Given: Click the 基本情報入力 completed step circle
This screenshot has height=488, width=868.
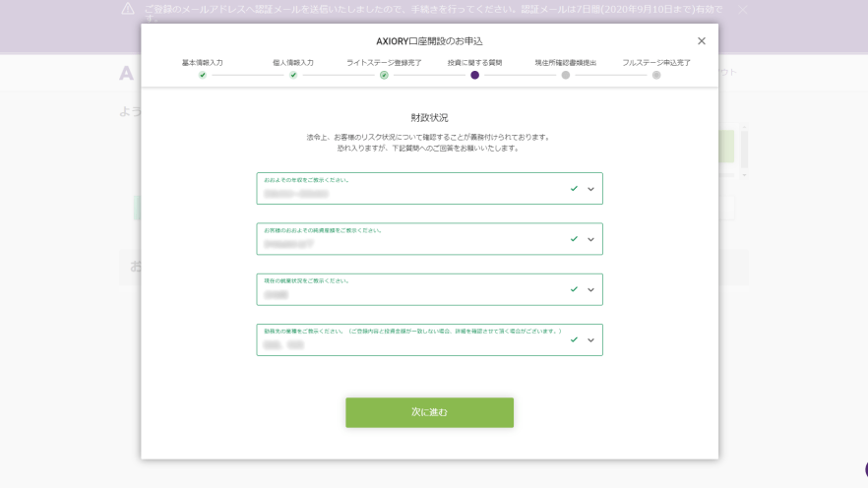Looking at the screenshot, I should point(202,75).
